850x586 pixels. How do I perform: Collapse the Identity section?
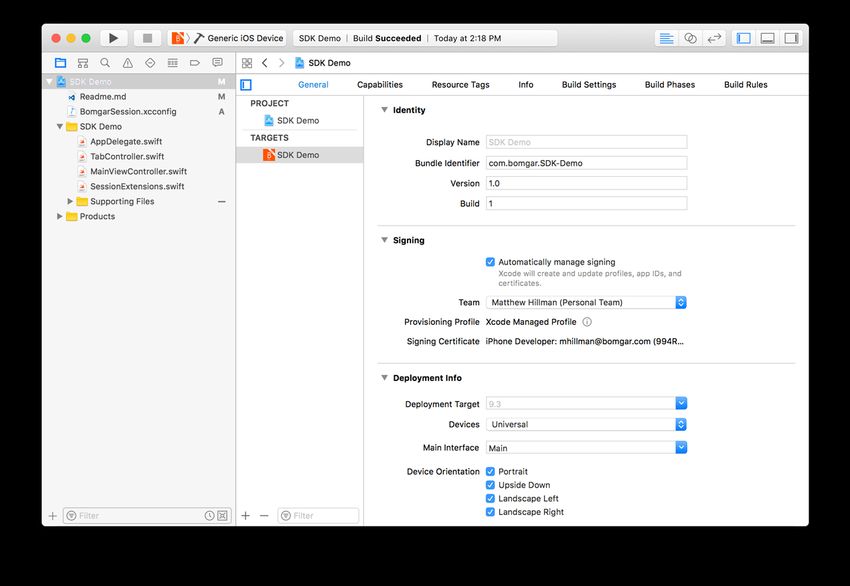click(x=384, y=110)
